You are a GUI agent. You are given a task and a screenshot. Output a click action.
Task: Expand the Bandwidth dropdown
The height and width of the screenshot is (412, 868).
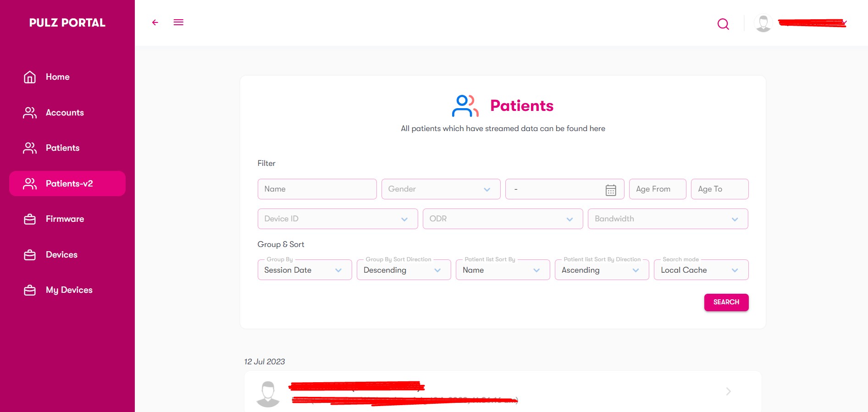tap(668, 219)
